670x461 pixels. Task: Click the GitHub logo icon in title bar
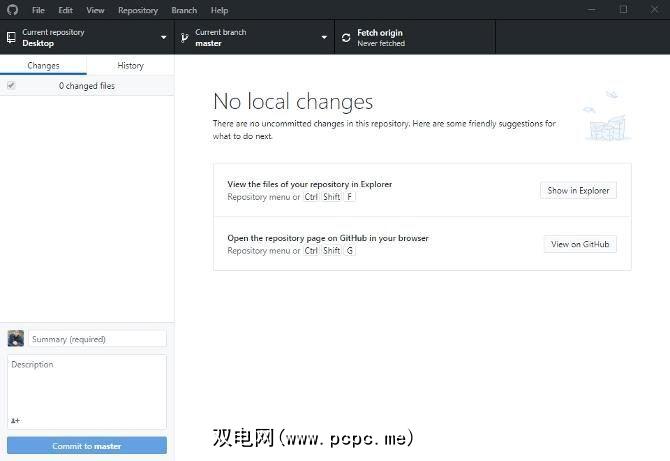[12, 10]
